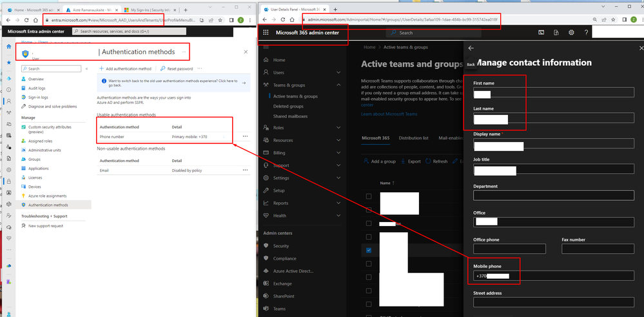Open New support request
The image size is (644, 317).
click(46, 226)
